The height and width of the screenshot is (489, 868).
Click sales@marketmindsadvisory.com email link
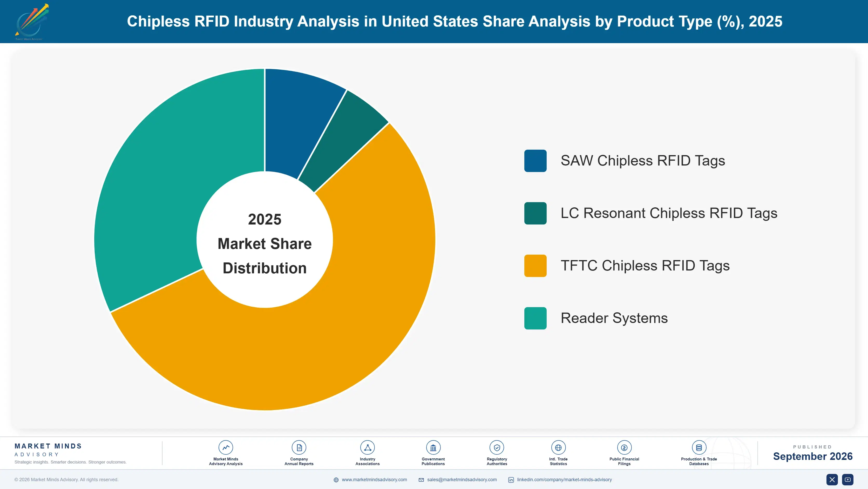(462, 480)
